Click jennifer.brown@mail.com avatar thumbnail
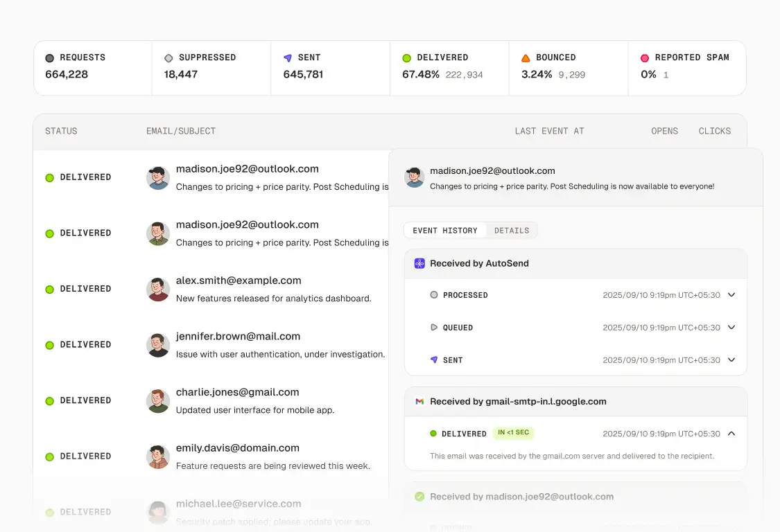 coord(158,345)
